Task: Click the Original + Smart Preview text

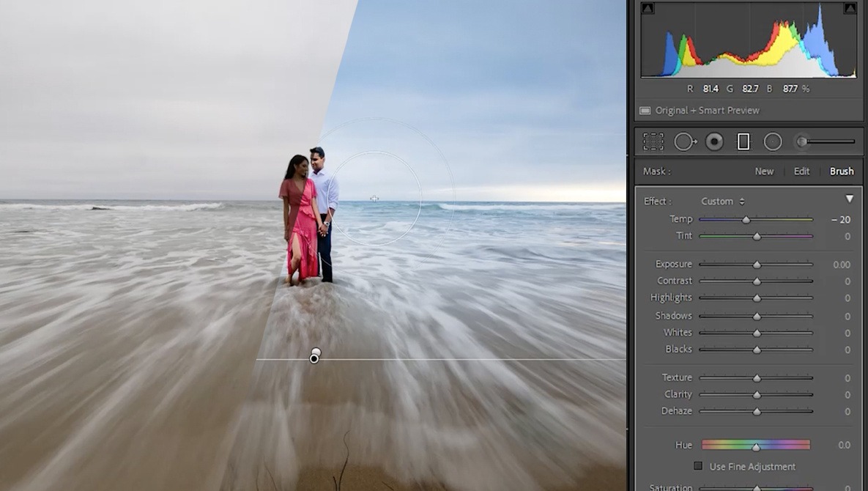Action: coord(707,111)
